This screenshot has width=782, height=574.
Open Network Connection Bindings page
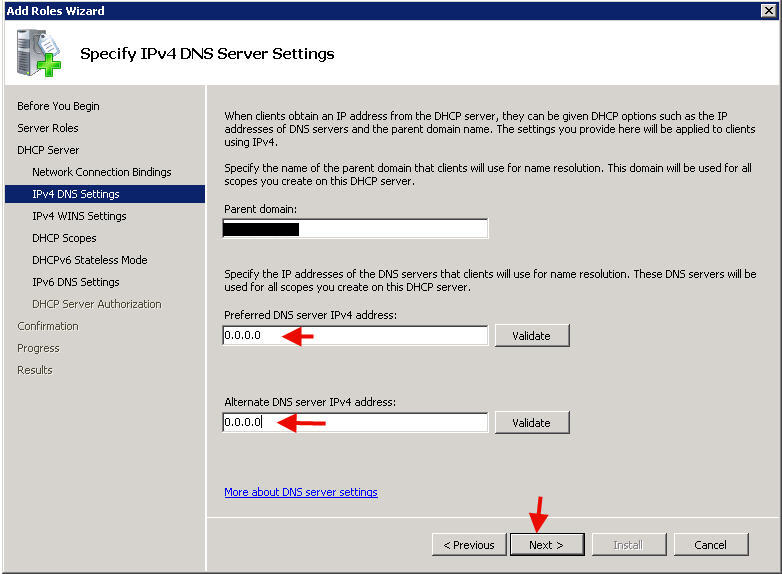click(x=102, y=172)
